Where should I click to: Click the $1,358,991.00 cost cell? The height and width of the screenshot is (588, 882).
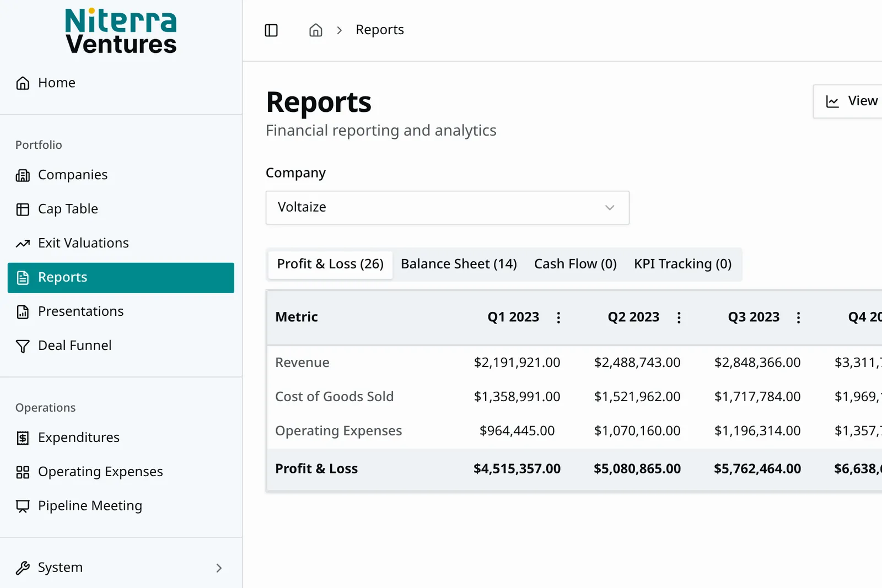pos(517,397)
